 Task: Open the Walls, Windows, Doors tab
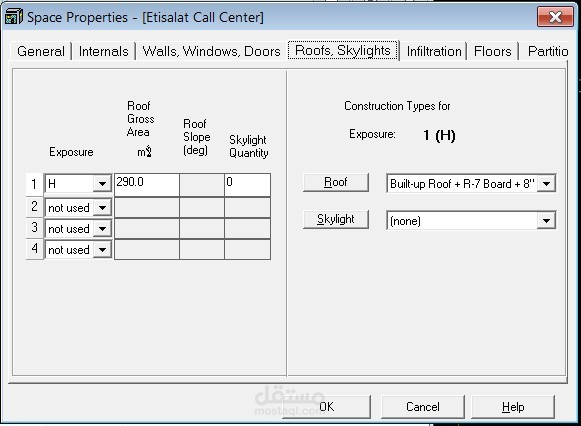pyautogui.click(x=211, y=51)
